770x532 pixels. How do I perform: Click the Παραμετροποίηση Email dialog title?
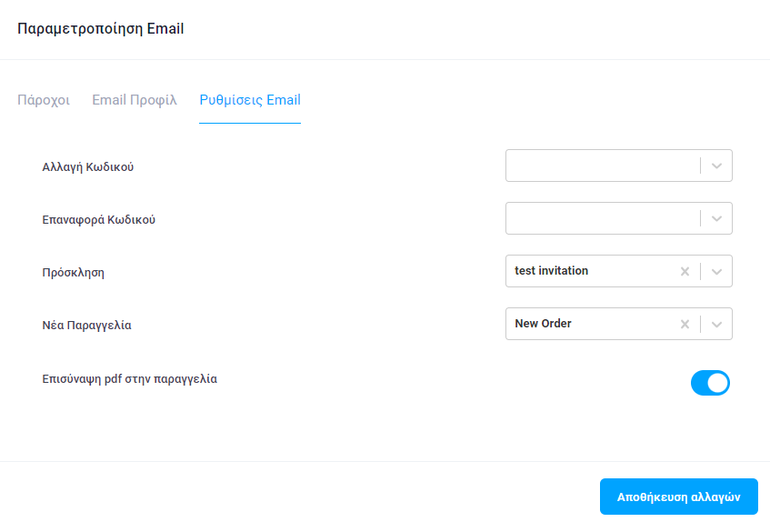(x=101, y=28)
